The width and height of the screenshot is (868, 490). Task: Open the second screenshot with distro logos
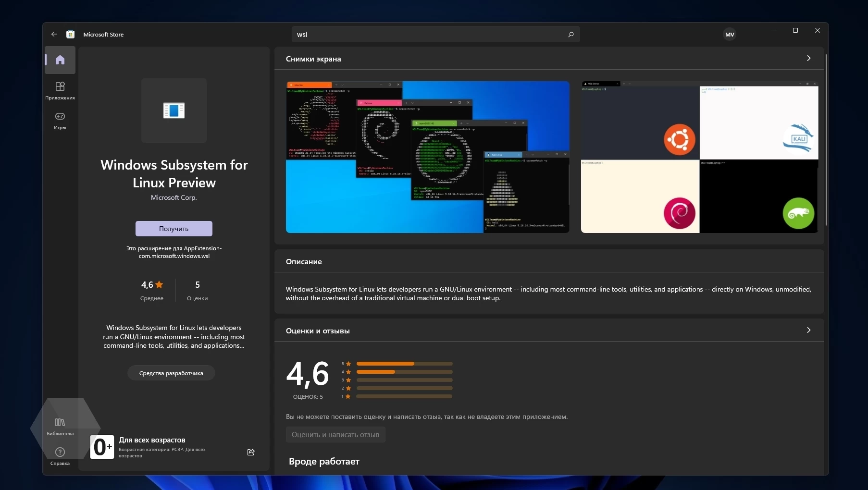point(699,157)
